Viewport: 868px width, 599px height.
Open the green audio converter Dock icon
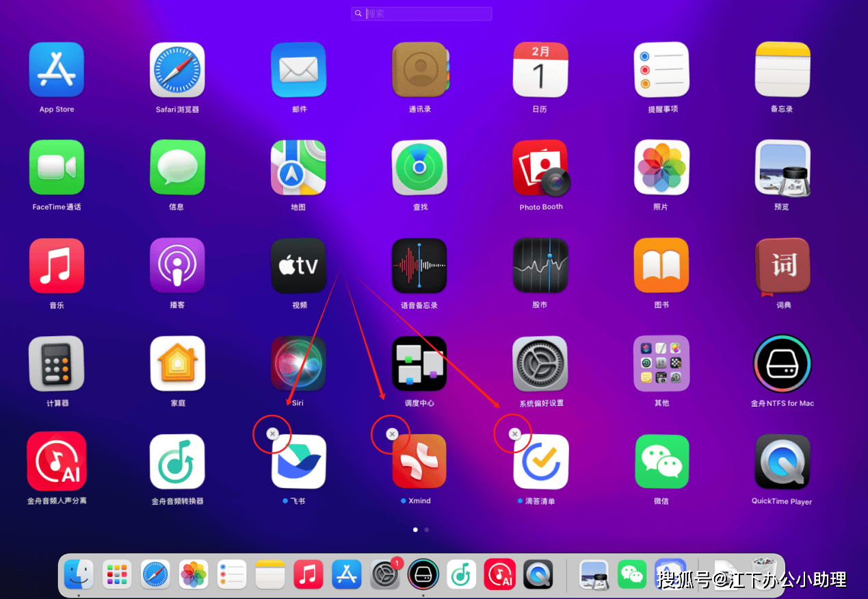462,574
